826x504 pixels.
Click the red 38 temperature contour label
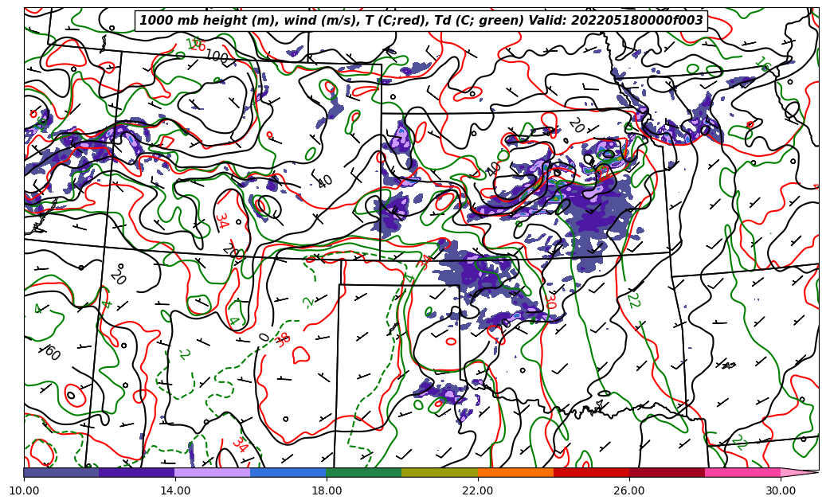[283, 340]
